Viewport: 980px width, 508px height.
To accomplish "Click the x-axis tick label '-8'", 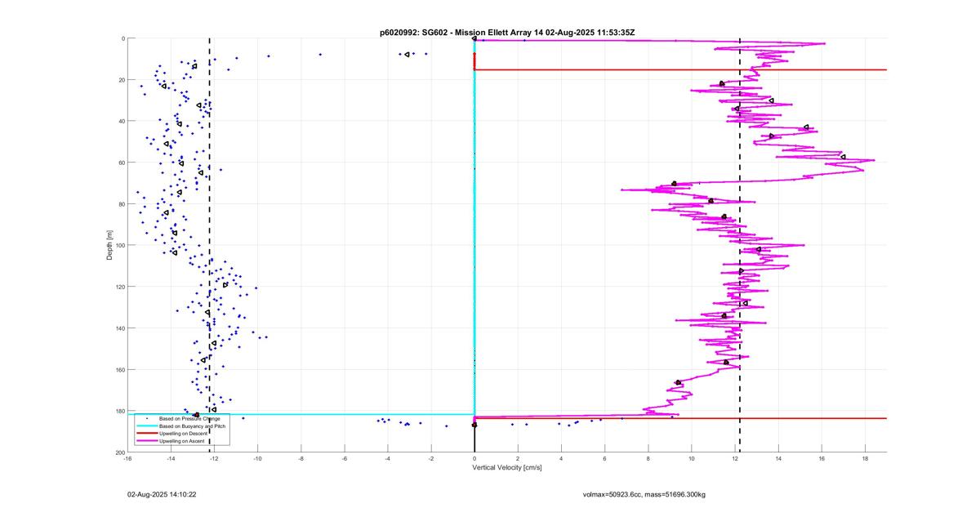I will coord(301,458).
